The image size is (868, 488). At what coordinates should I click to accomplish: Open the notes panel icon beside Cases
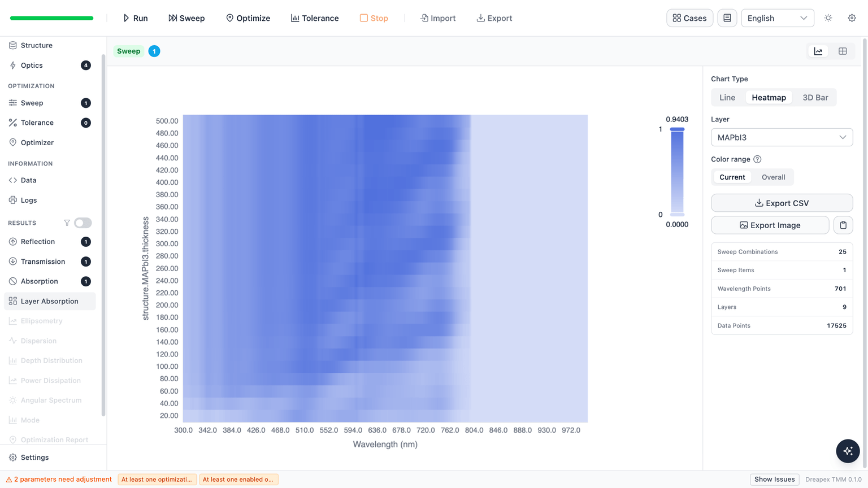pyautogui.click(x=727, y=18)
